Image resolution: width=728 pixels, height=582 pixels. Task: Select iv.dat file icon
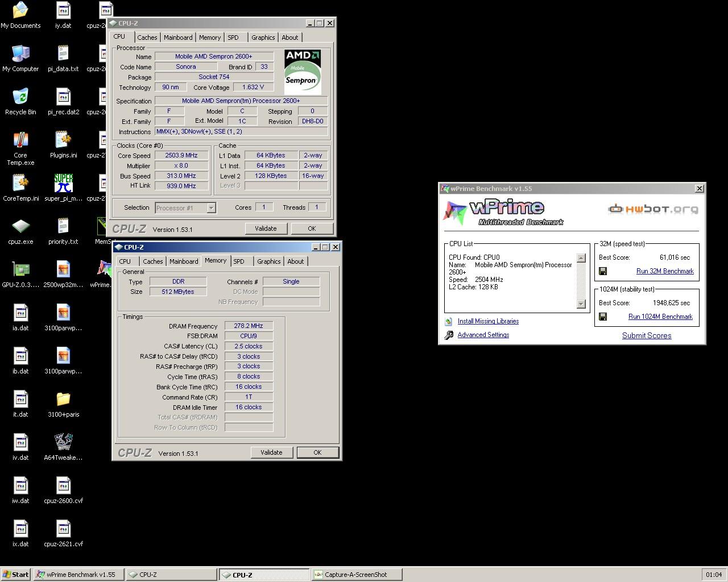[20, 447]
